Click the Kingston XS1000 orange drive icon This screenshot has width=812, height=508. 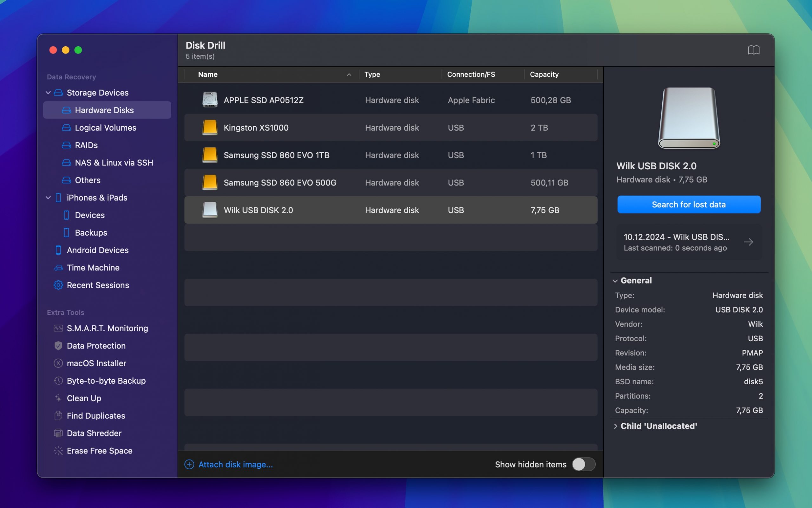[210, 127]
